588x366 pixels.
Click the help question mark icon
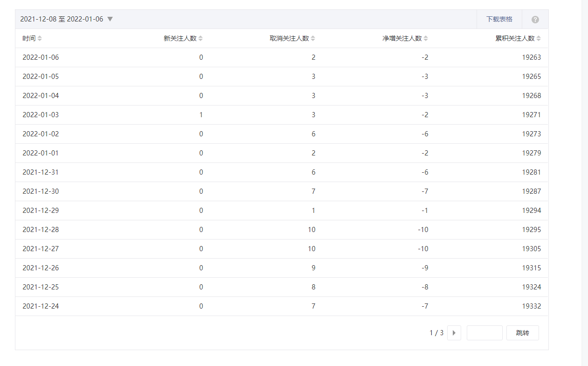tap(535, 20)
